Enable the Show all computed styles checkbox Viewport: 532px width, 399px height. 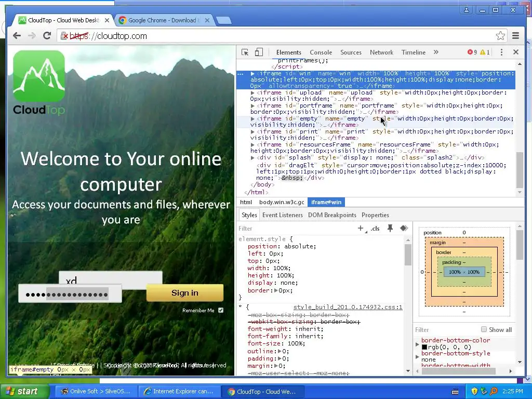tap(484, 329)
